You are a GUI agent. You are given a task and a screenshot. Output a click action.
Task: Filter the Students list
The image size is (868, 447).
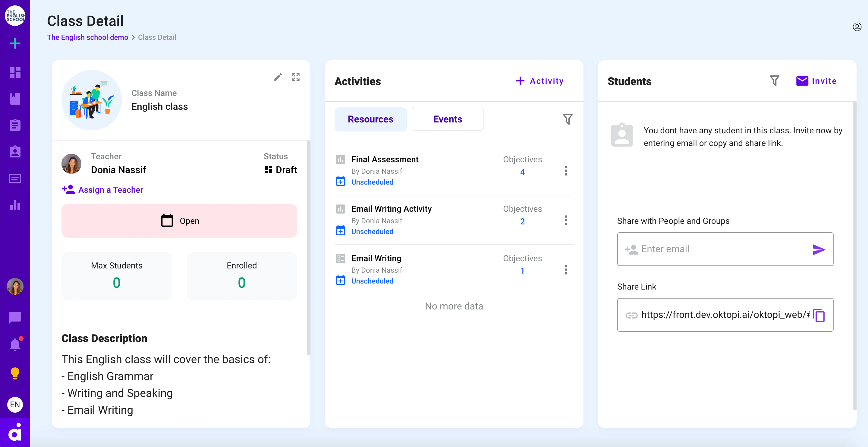coord(774,81)
